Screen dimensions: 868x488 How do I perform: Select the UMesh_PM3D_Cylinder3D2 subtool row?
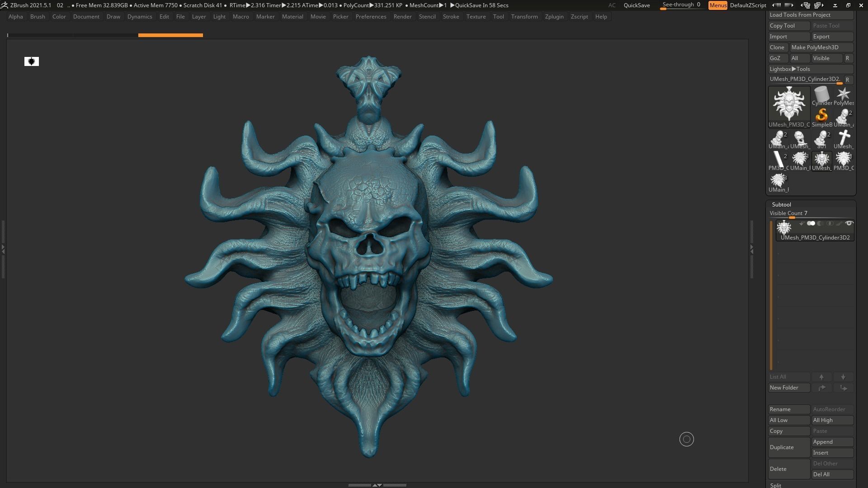click(815, 230)
